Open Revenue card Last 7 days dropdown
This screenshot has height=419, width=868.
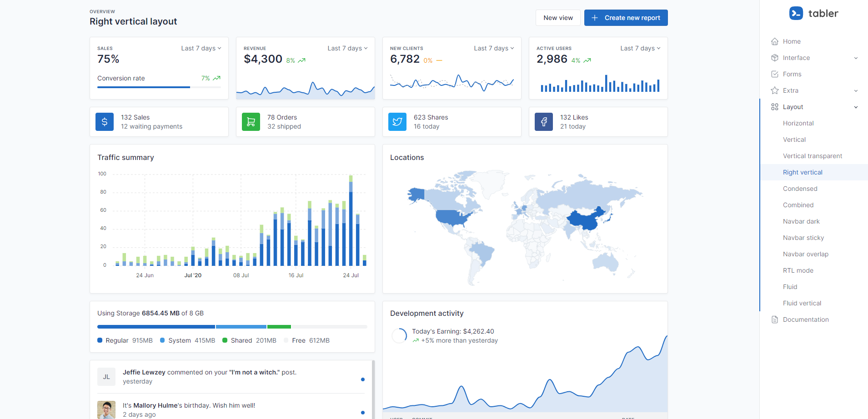point(347,48)
